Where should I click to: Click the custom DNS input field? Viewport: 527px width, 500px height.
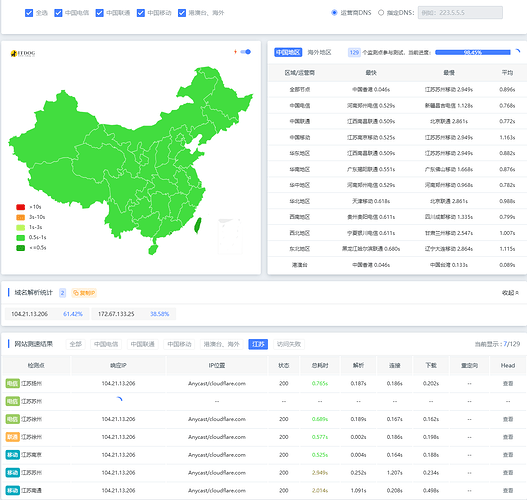pos(460,13)
